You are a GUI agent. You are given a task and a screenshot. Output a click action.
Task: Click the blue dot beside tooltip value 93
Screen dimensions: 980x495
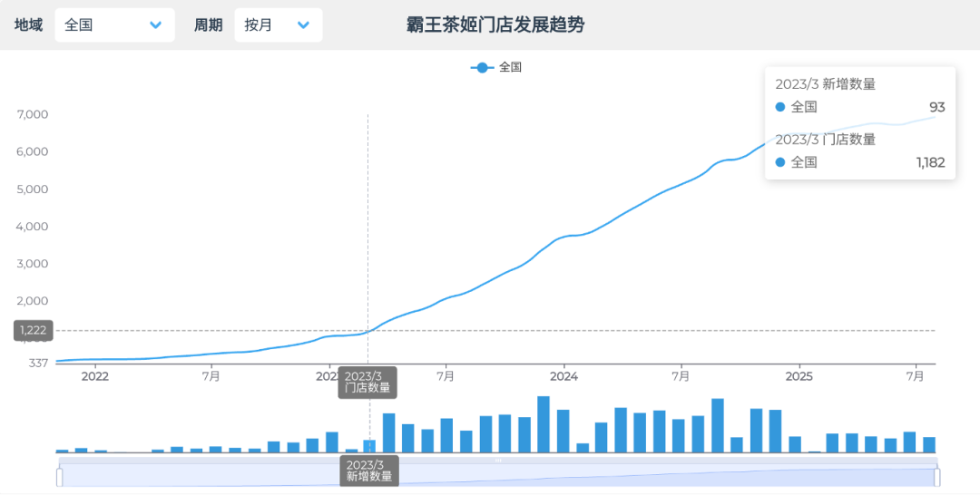(780, 107)
